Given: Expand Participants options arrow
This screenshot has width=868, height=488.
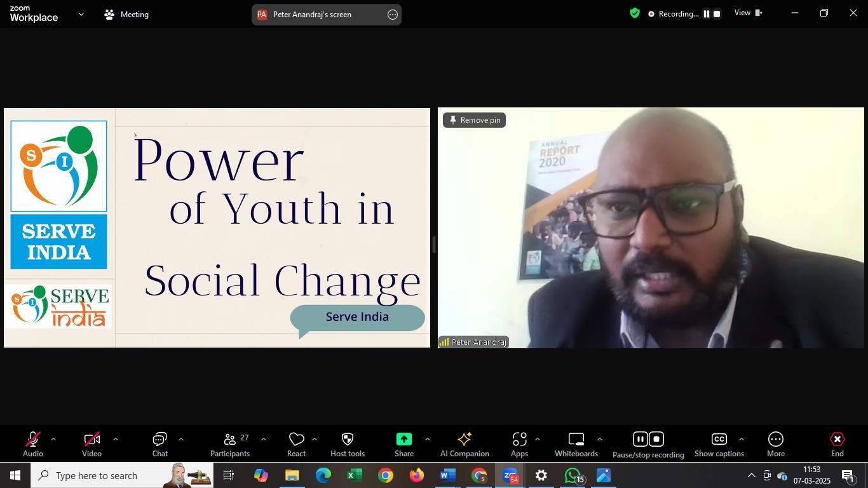Looking at the screenshot, I should [264, 439].
